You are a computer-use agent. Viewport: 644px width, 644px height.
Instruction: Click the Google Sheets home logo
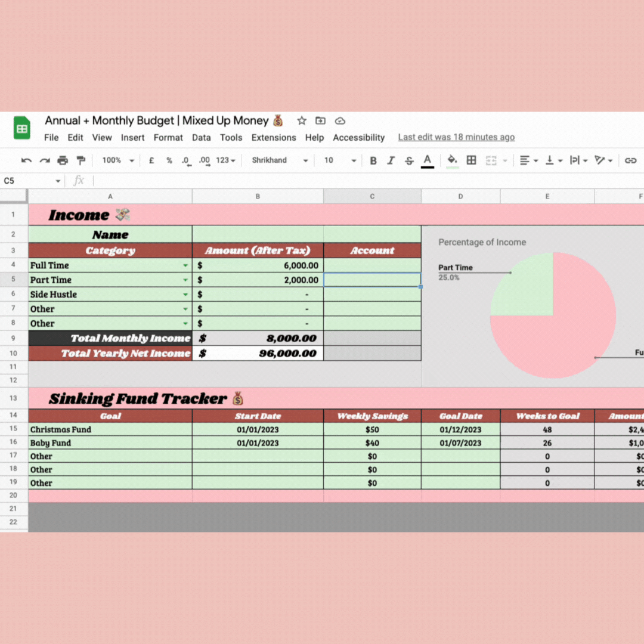tap(22, 128)
